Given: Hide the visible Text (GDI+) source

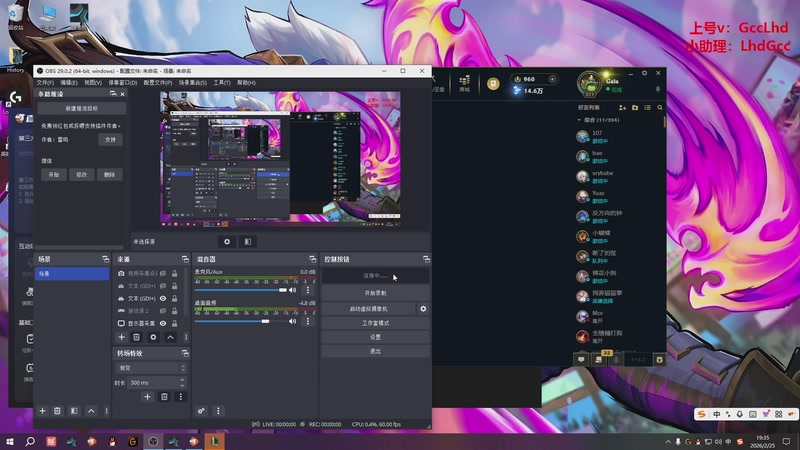Looking at the screenshot, I should 163,298.
